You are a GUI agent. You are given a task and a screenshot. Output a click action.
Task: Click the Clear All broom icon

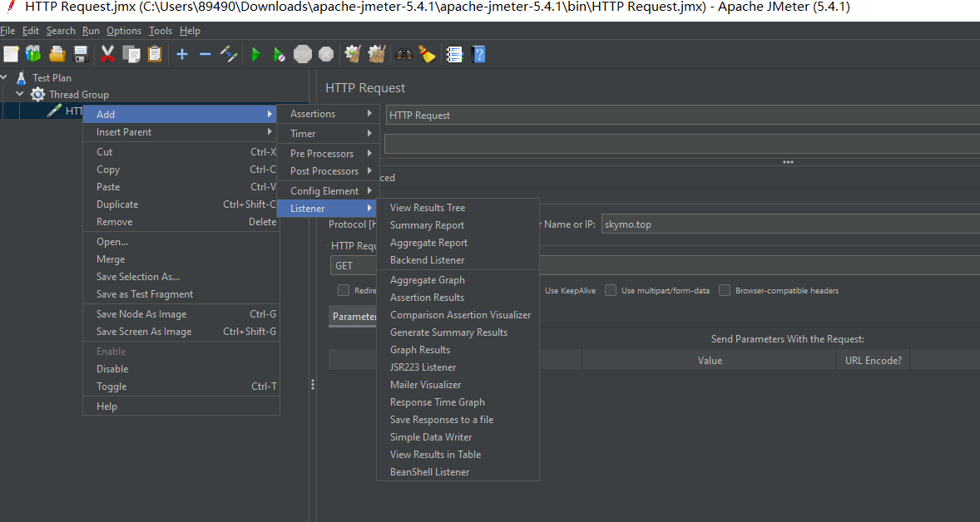click(x=427, y=54)
